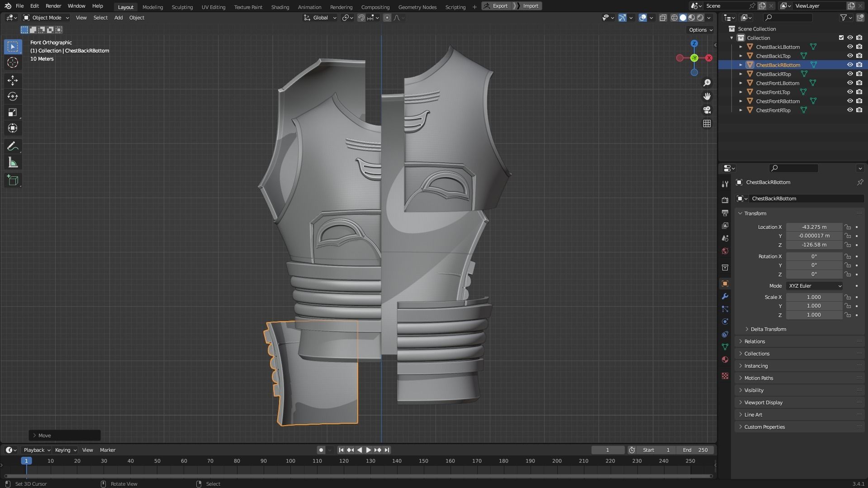Image resolution: width=868 pixels, height=488 pixels.
Task: Expand the Delta Transform section
Action: (768, 329)
